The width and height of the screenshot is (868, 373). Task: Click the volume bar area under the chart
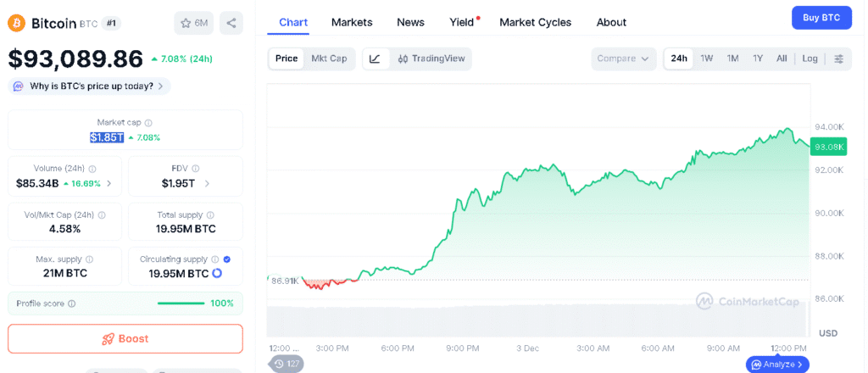pyautogui.click(x=538, y=322)
